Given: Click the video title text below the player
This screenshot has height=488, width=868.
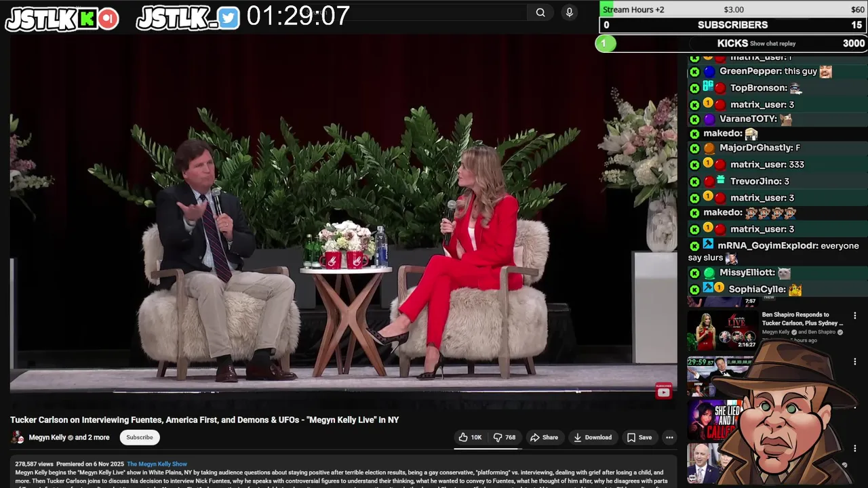Looking at the screenshot, I should [x=204, y=420].
